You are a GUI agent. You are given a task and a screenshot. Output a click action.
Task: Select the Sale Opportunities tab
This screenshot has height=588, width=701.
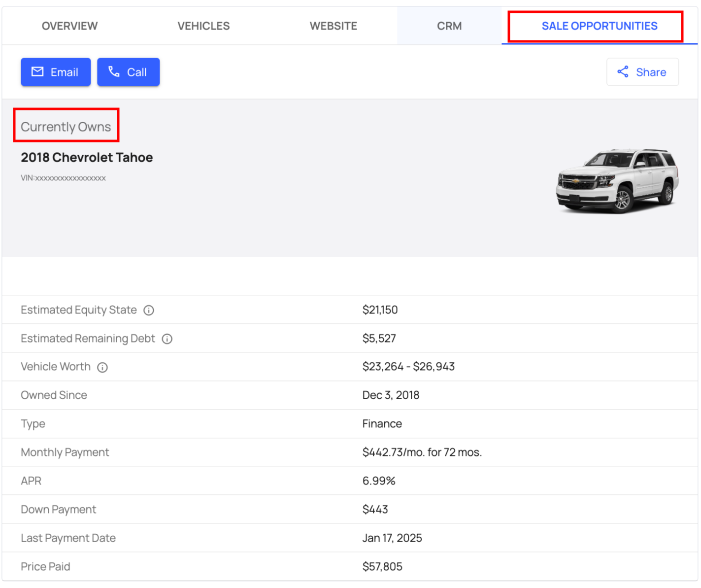(599, 26)
